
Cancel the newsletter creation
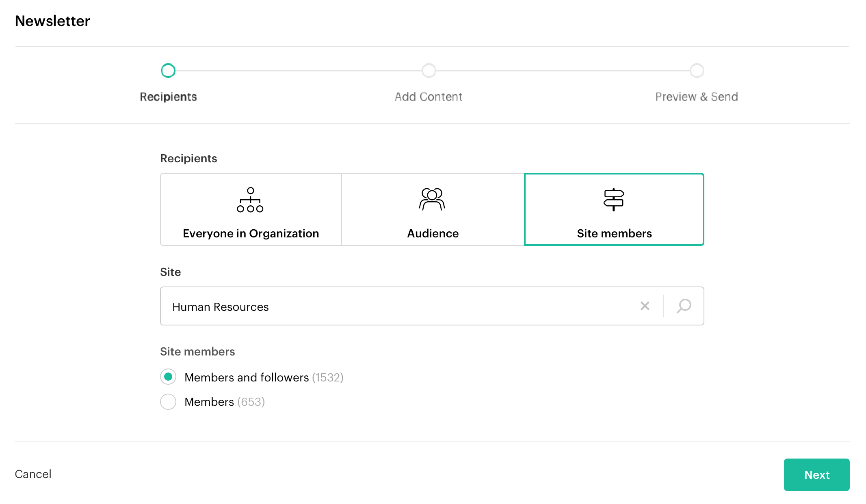click(x=33, y=474)
